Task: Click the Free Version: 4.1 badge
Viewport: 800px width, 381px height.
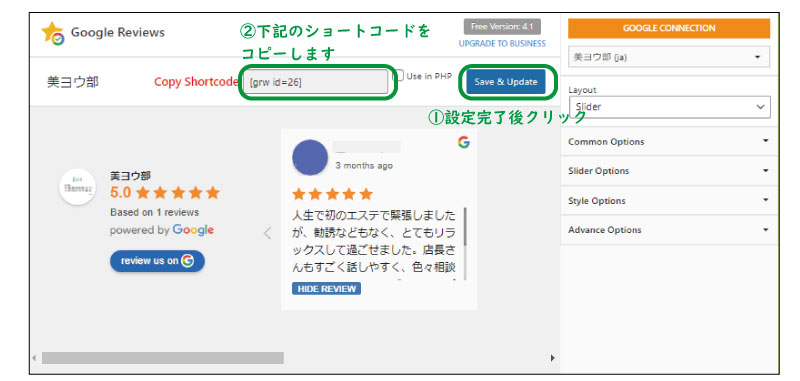Action: pyautogui.click(x=502, y=27)
